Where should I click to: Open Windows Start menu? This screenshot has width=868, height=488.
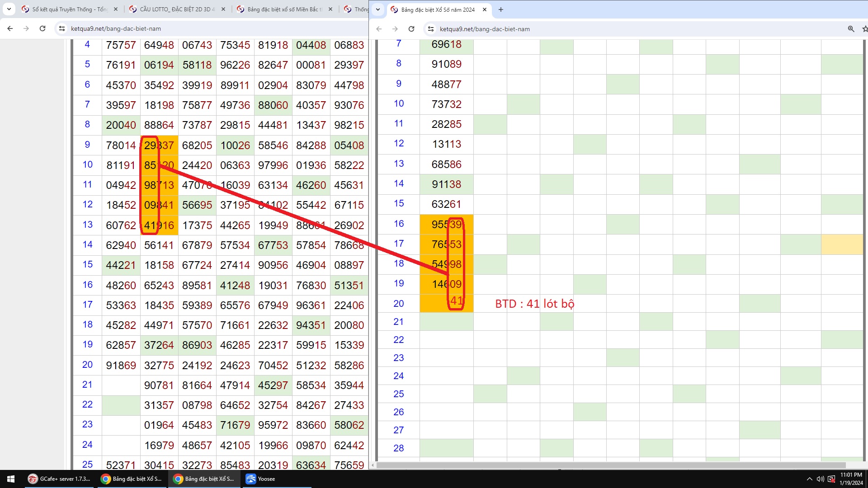[x=11, y=479]
